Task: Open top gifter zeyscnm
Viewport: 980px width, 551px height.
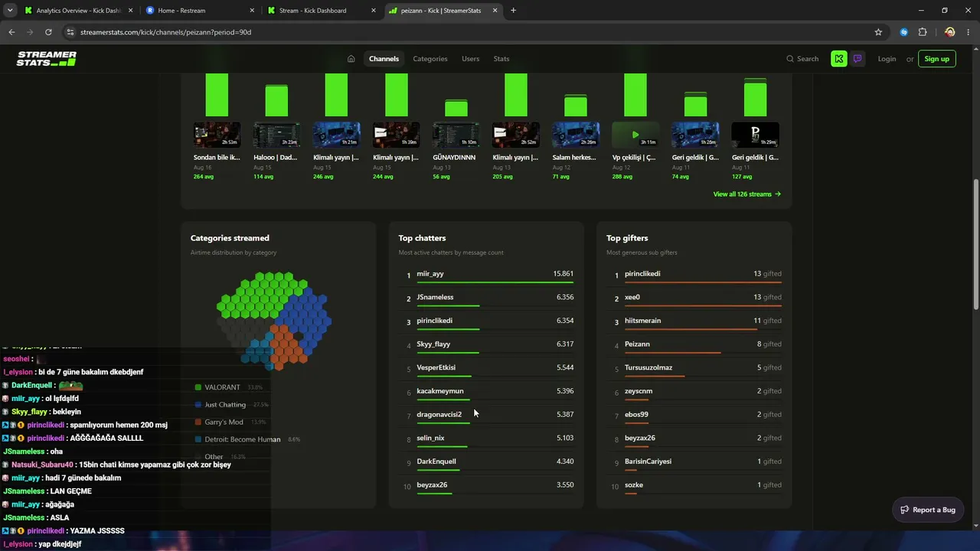Action: (x=639, y=391)
